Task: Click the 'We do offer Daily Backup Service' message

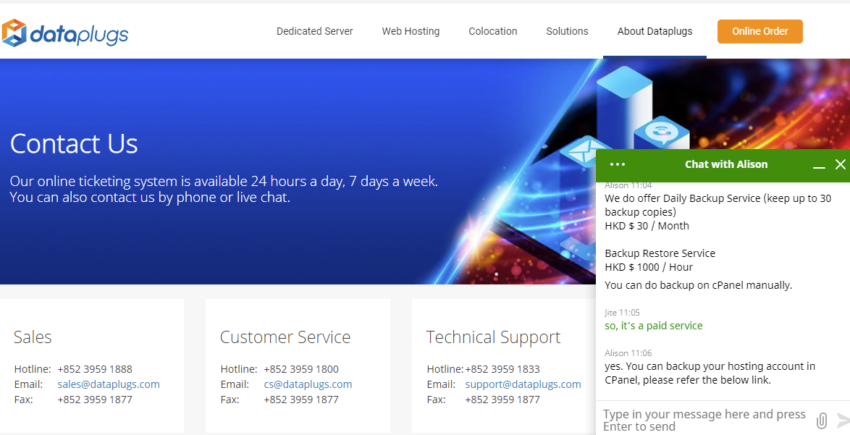Action: tap(718, 205)
